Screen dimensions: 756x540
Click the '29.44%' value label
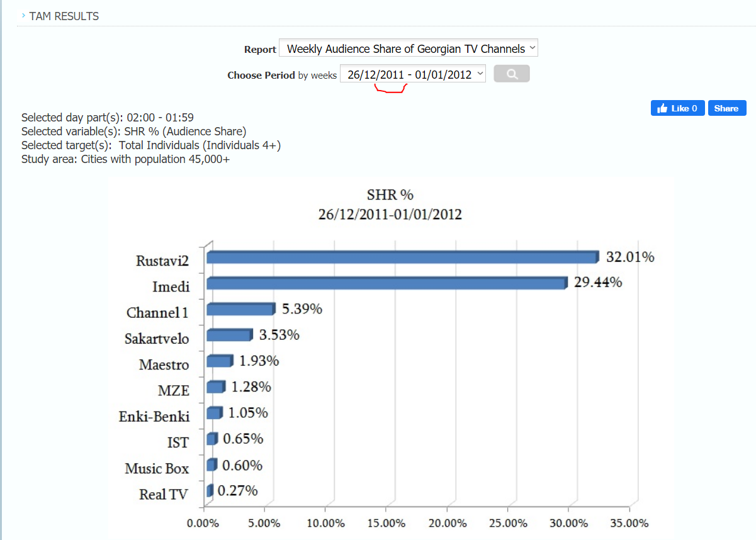coord(598,283)
